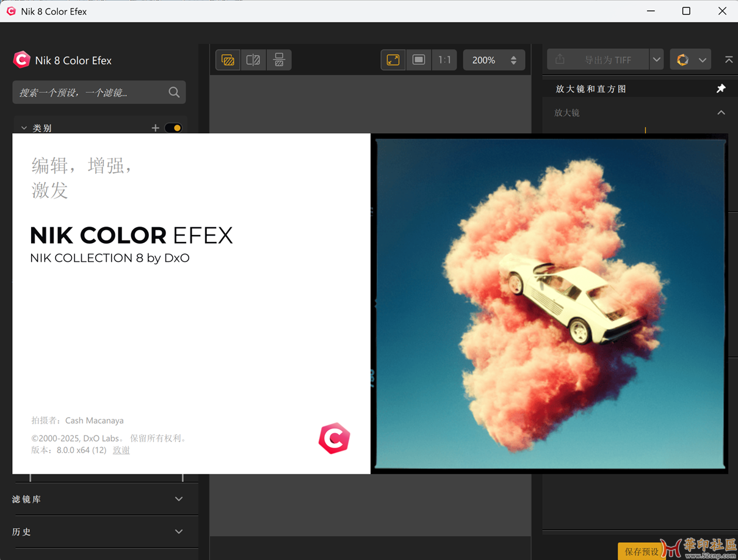Open the Nik launcher dropdown chevron
This screenshot has width=738, height=560.
pyautogui.click(x=703, y=60)
